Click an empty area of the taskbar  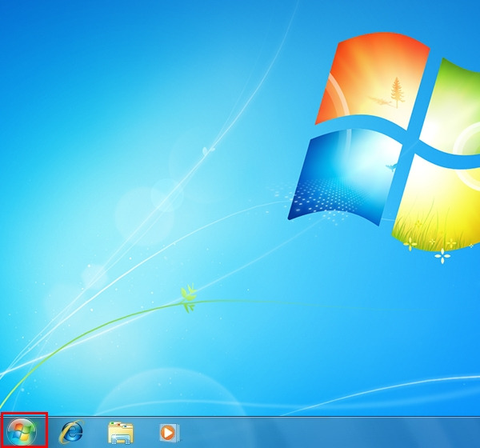pyautogui.click(x=320, y=432)
